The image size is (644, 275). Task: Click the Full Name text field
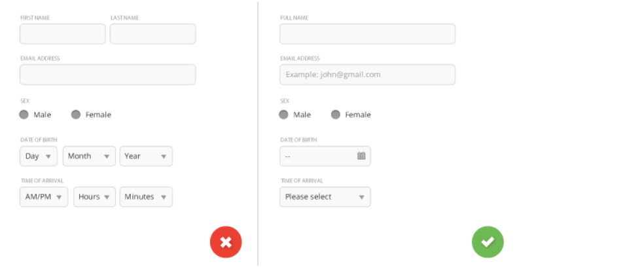(368, 33)
